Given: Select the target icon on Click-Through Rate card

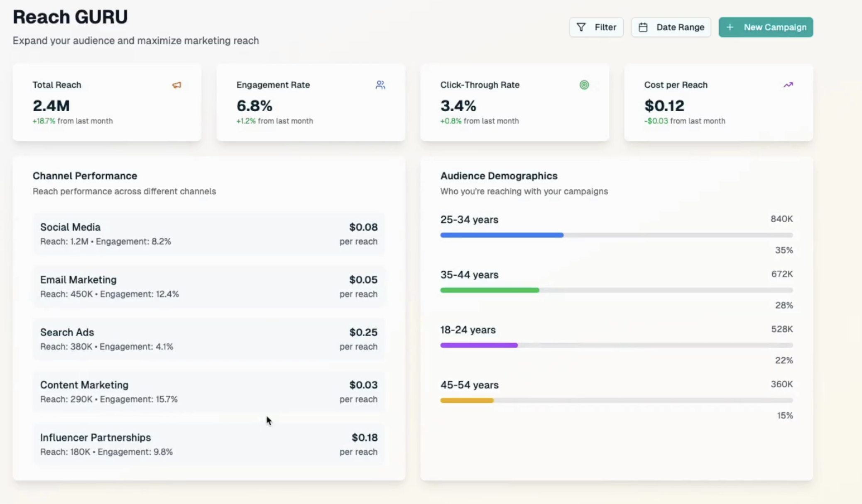Looking at the screenshot, I should click(x=584, y=85).
